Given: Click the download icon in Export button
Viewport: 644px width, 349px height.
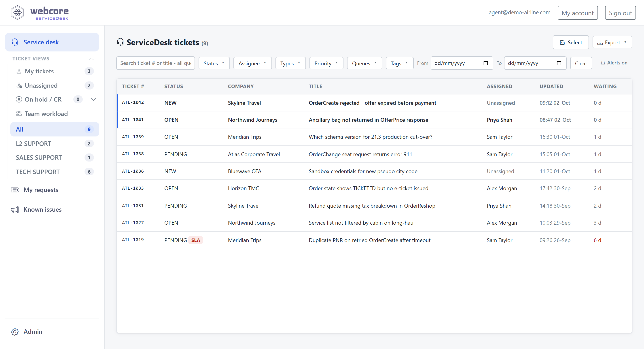Looking at the screenshot, I should click(x=600, y=43).
